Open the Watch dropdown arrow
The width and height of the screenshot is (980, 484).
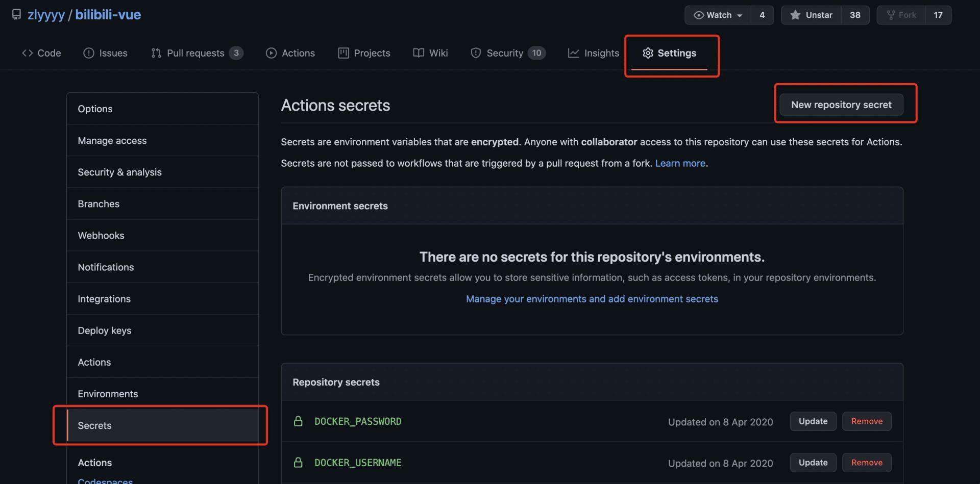pos(740,15)
